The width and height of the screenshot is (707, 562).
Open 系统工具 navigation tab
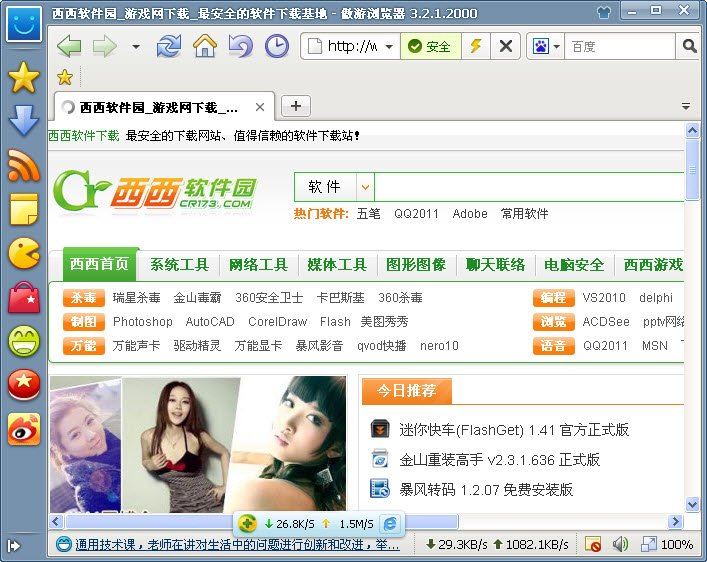coord(179,264)
